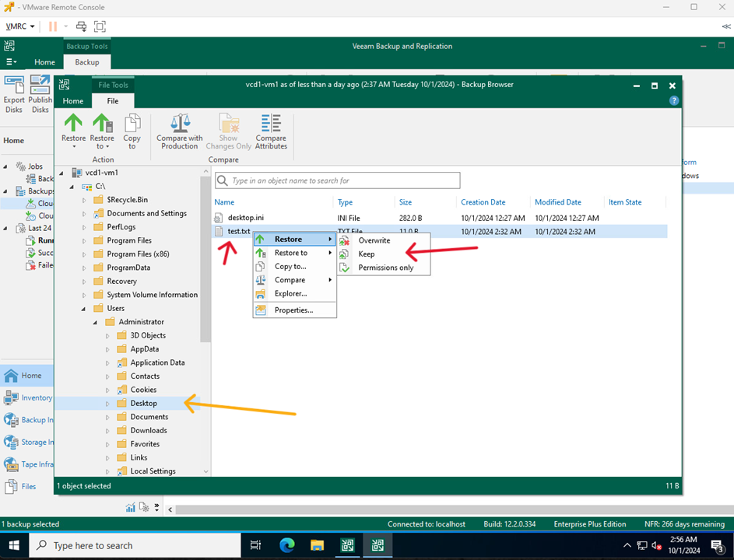Select the Desktop folder in the tree
This screenshot has height=560, width=734.
coord(143,404)
